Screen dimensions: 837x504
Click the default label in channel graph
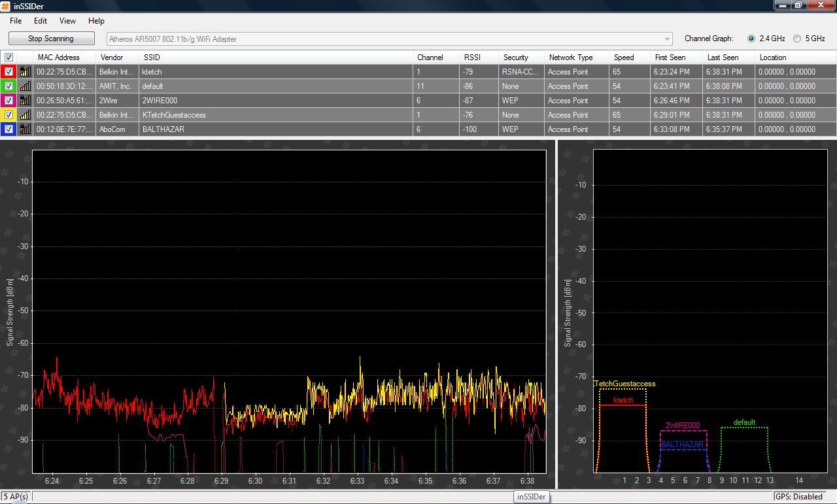(x=744, y=422)
